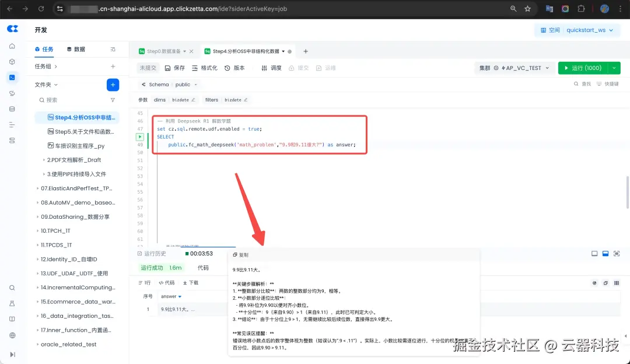Open the search icon in left sidebar
This screenshot has height=364, width=630.
(x=12, y=288)
